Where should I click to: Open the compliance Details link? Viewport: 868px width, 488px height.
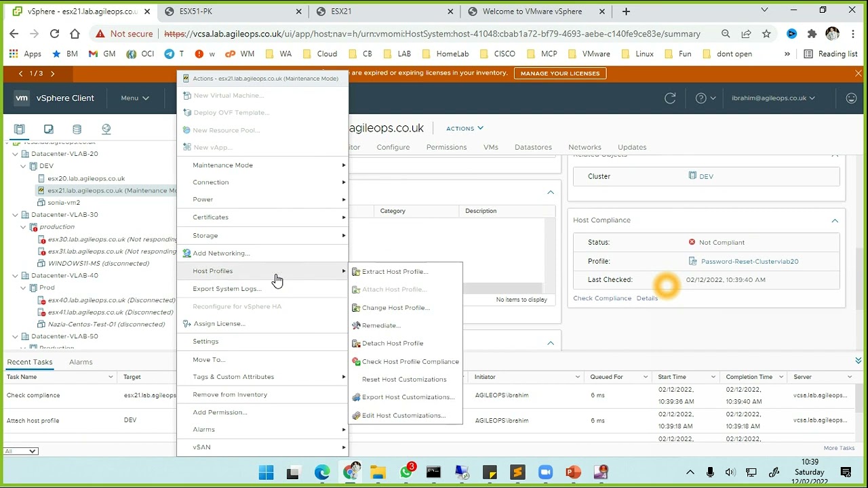647,298
